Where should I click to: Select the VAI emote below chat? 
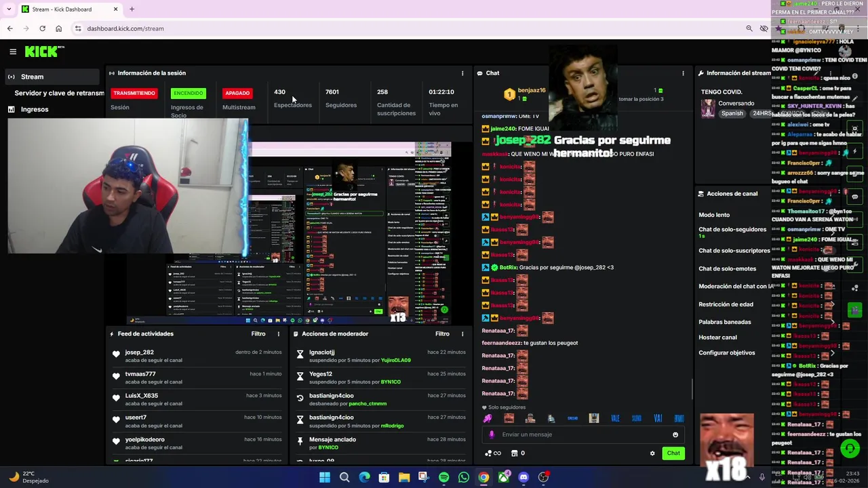pyautogui.click(x=658, y=419)
